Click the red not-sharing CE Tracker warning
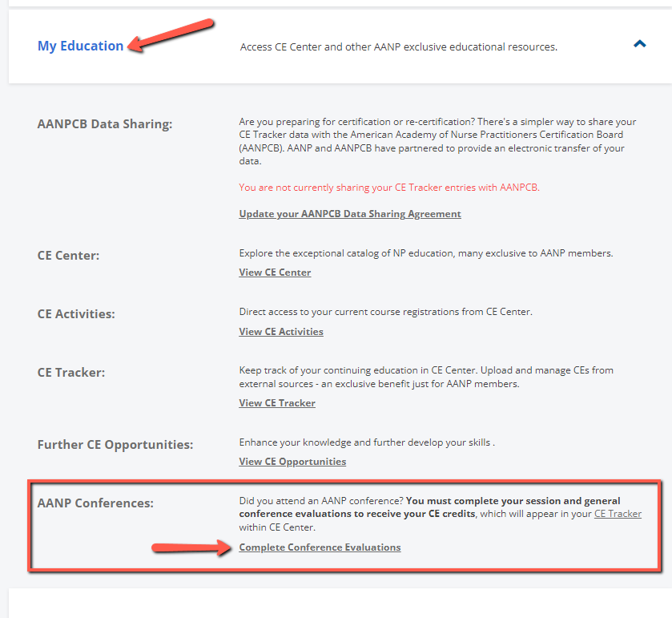672x618 pixels. [389, 188]
